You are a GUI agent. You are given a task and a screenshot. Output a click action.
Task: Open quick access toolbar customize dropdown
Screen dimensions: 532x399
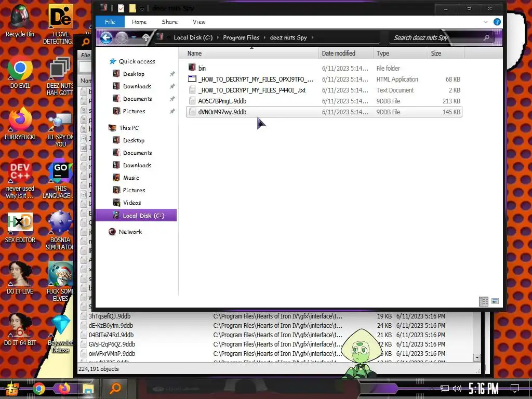[142, 8]
